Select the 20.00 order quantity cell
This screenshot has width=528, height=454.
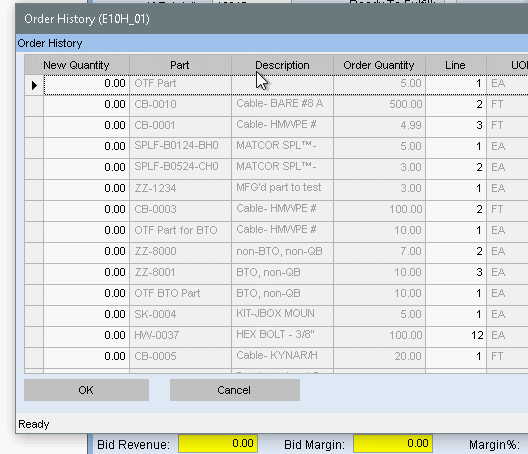[x=380, y=358]
